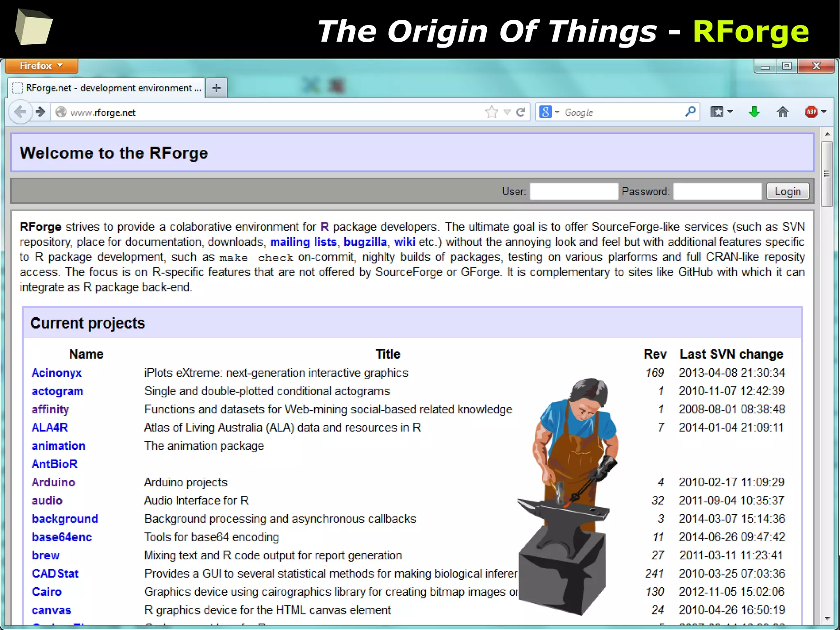Select the RForge.net browser tab

coord(107,87)
